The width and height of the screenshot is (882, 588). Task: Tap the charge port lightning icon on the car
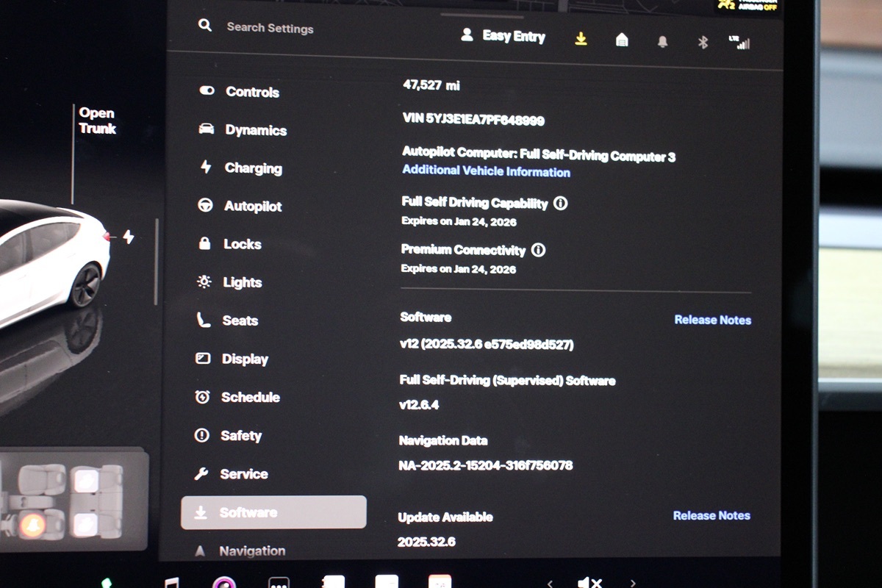click(x=129, y=237)
